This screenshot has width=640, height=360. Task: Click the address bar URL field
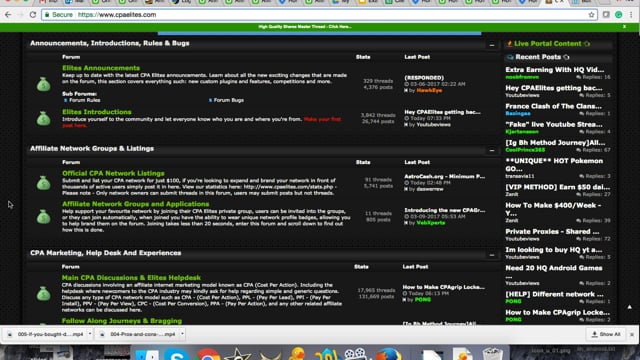tap(318, 15)
